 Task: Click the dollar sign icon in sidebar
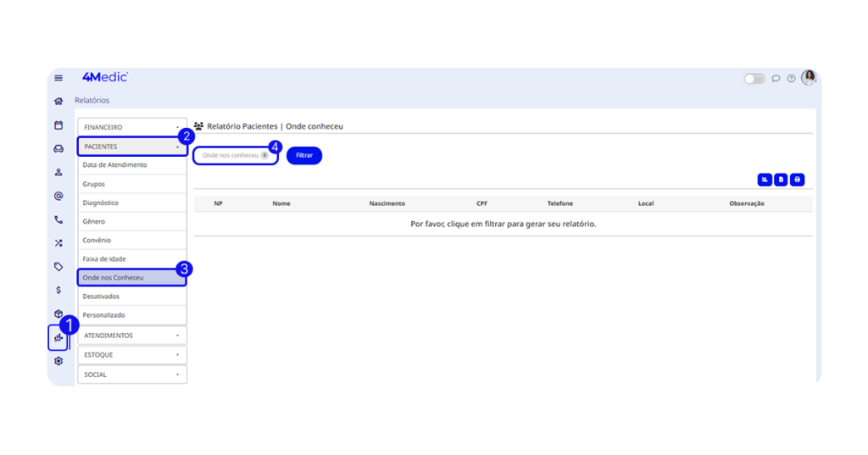58,290
